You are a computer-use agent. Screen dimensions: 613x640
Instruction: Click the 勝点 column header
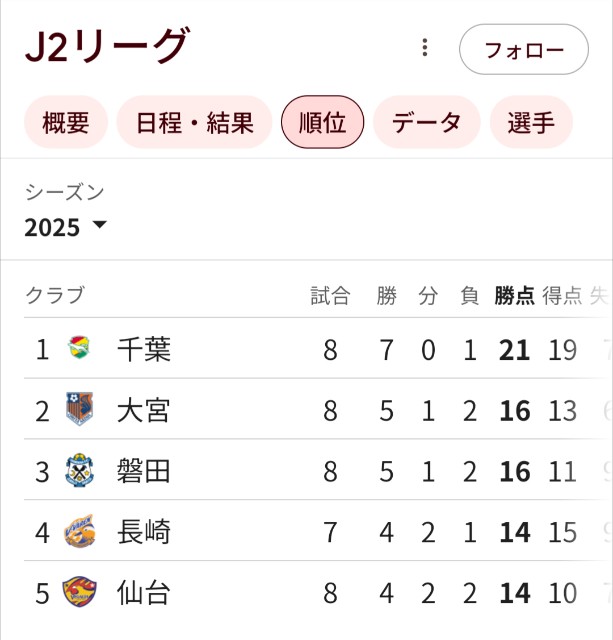(514, 296)
